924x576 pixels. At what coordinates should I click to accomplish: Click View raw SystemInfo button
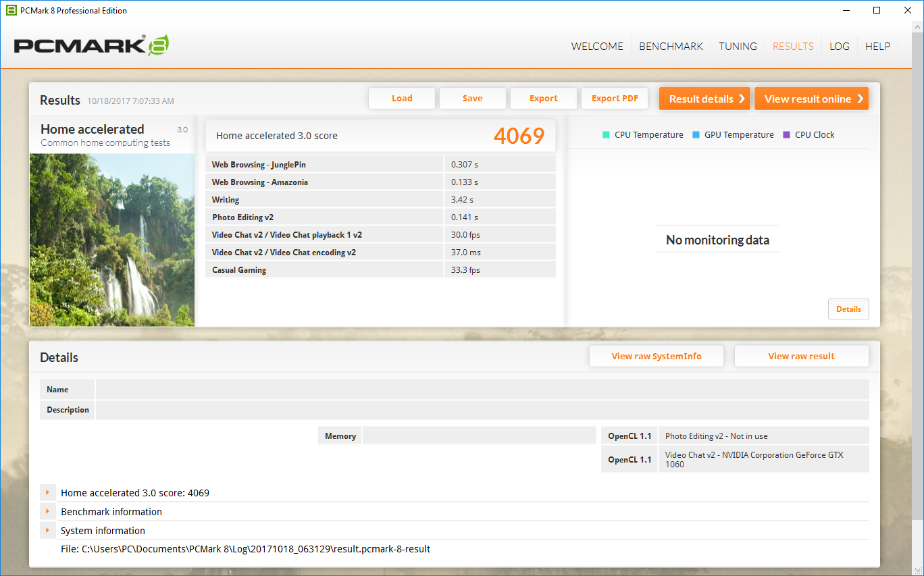click(656, 357)
